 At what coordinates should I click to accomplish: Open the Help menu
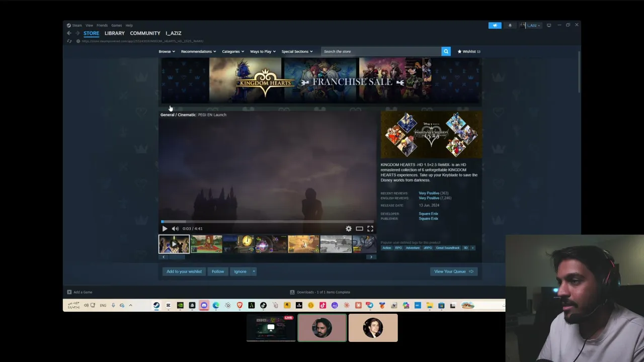click(129, 25)
